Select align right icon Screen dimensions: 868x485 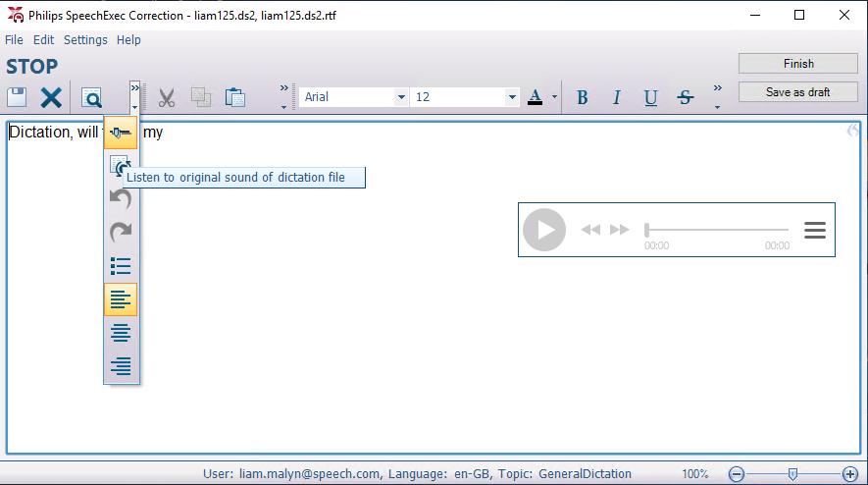pos(121,366)
